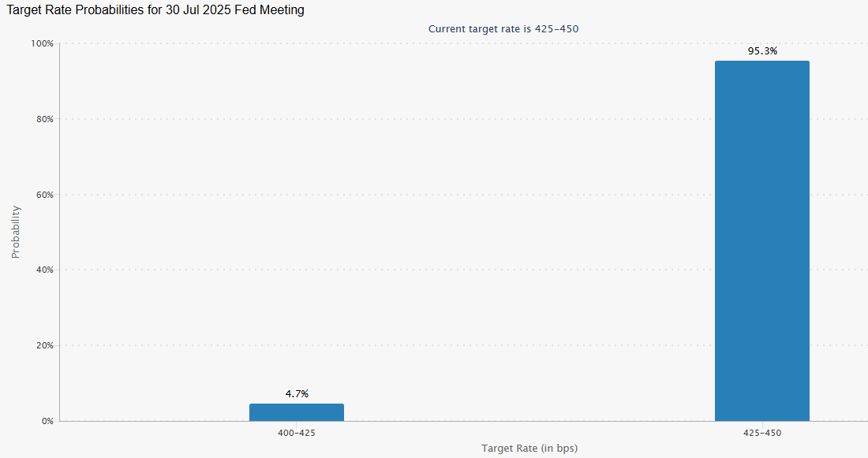Select the 95.3% data label
Screen dimensions: 868x458
pyautogui.click(x=762, y=51)
